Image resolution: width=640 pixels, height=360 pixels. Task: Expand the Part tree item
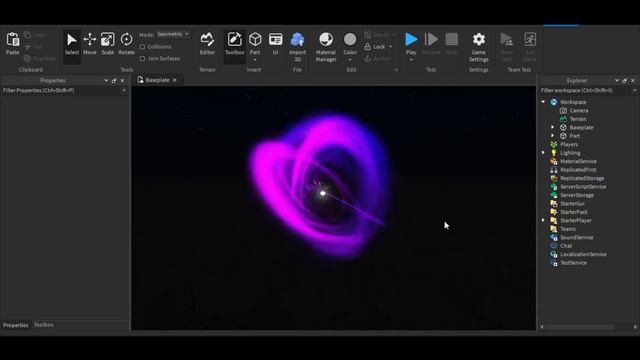point(553,136)
